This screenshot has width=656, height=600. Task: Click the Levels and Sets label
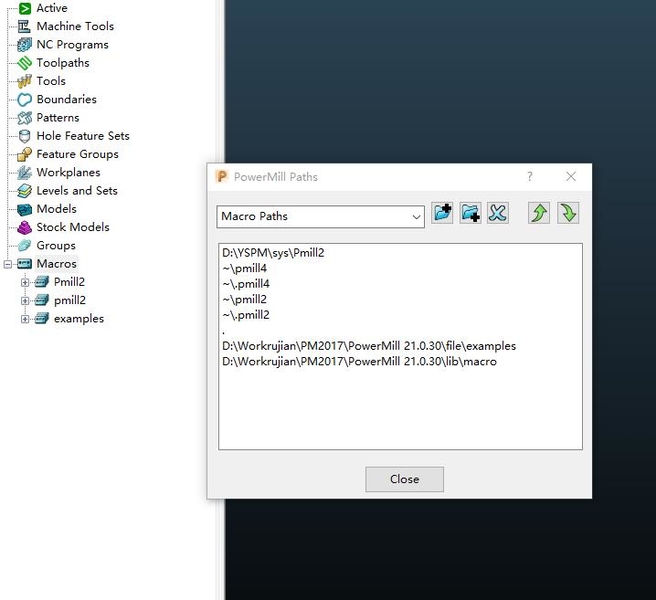coord(77,191)
